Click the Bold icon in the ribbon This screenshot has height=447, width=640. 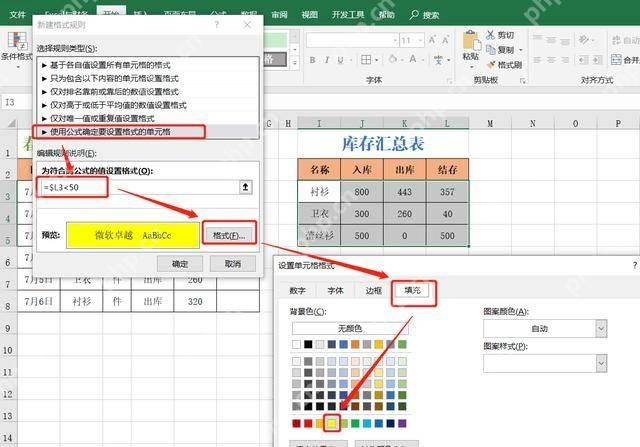[x=312, y=60]
